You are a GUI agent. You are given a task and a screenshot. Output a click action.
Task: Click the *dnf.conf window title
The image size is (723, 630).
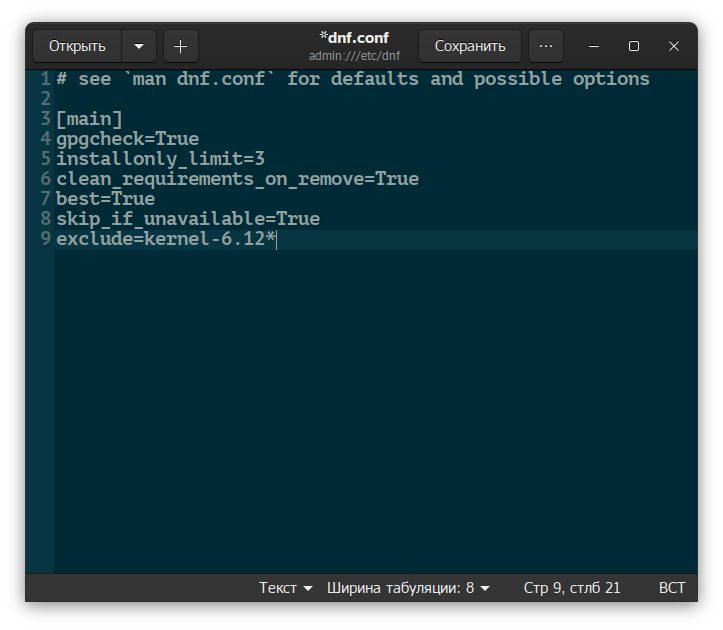[x=354, y=38]
